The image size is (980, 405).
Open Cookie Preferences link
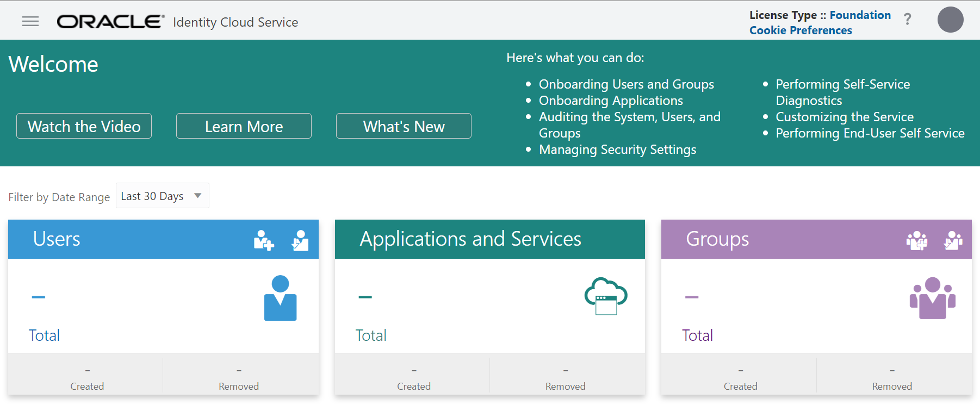point(801,30)
